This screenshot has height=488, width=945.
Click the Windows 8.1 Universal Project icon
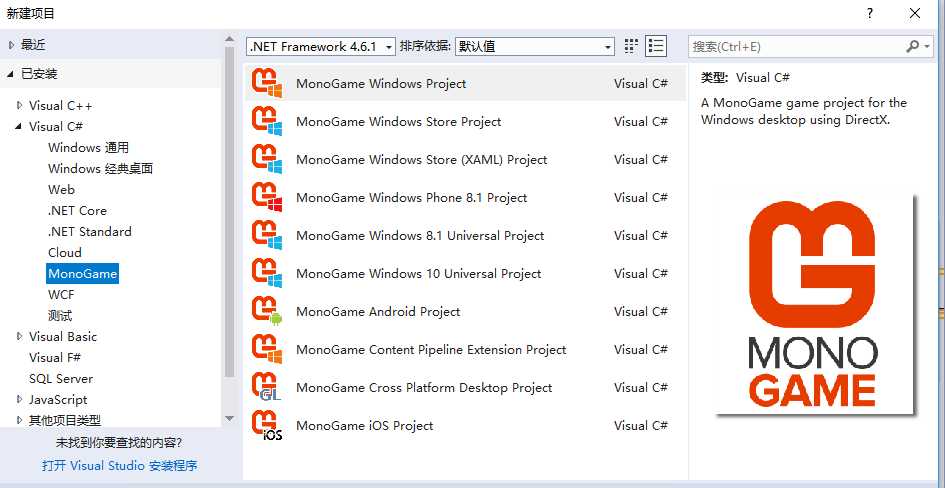(x=266, y=235)
